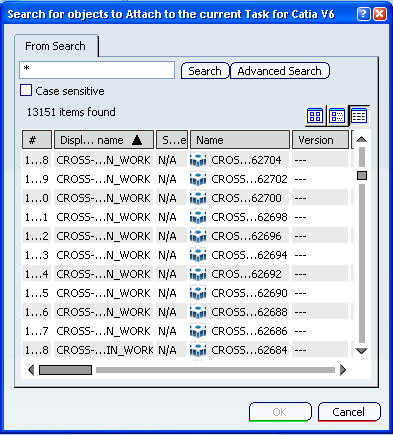Viewport: 393px width, 435px height.
Task: Click the horizontal scrollbar thumb
Action: pyautogui.click(x=65, y=370)
